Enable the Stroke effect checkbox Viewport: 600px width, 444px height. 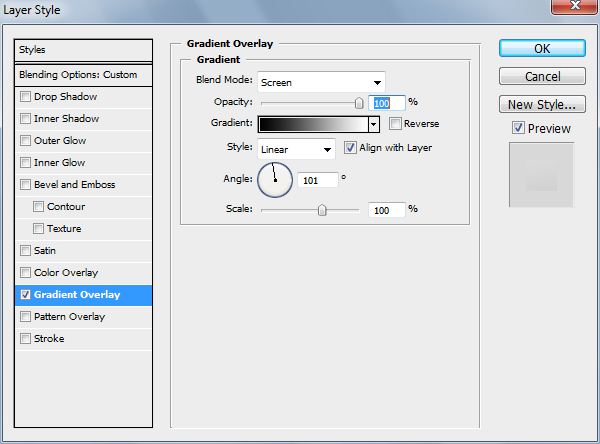point(25,338)
